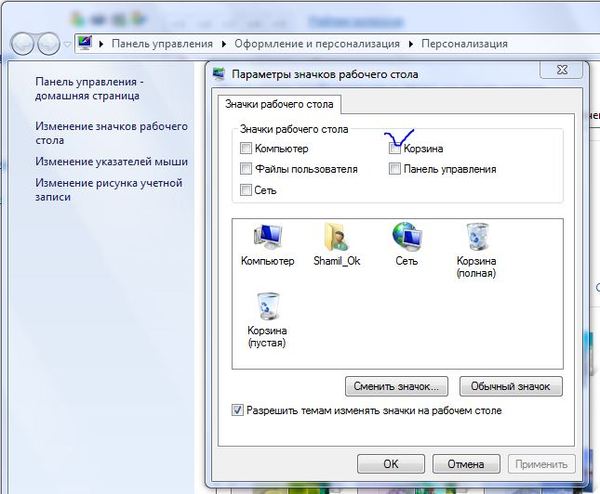The image size is (600, 494).
Task: Select the Корзина (пустая) recycle bin icon
Action: pyautogui.click(x=267, y=306)
